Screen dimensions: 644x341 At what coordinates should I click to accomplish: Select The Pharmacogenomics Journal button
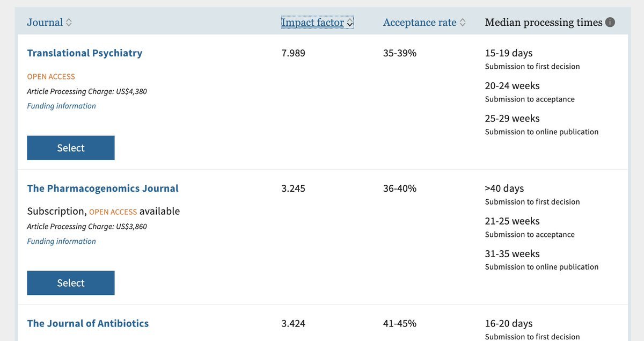point(71,283)
